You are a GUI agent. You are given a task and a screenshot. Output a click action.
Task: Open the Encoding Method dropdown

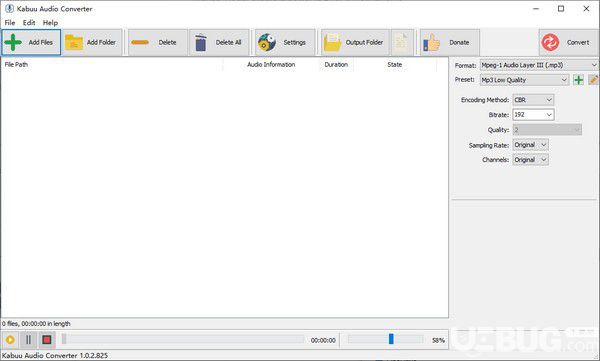pos(533,100)
